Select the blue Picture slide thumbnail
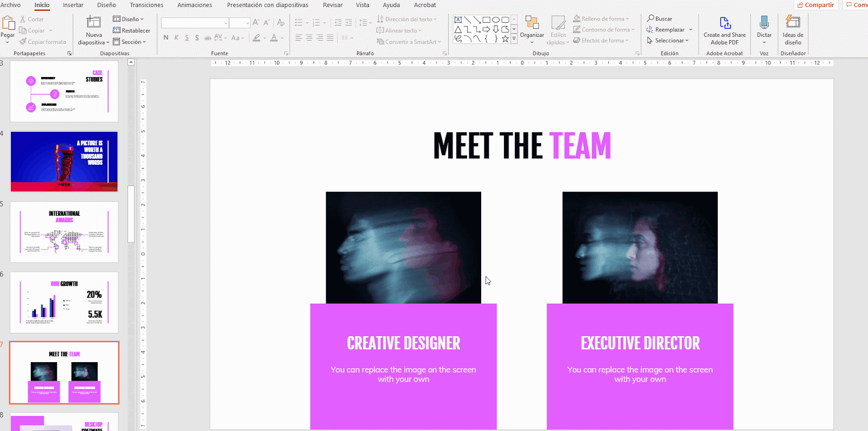Screen dimensions: 868x431 (x=64, y=161)
